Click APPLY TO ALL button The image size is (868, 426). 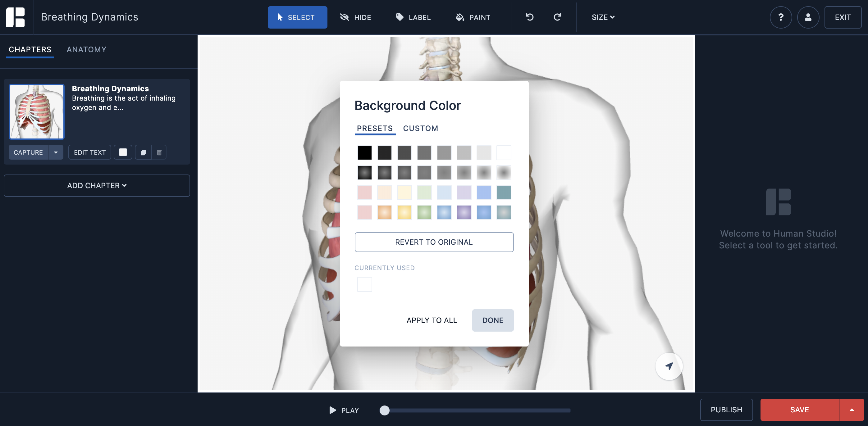coord(432,320)
